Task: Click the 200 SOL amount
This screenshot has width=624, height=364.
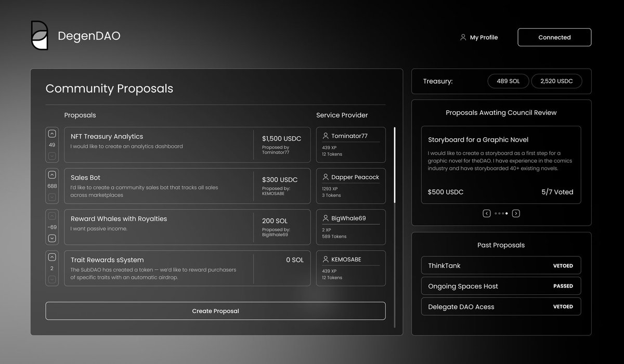Action: pos(275,221)
